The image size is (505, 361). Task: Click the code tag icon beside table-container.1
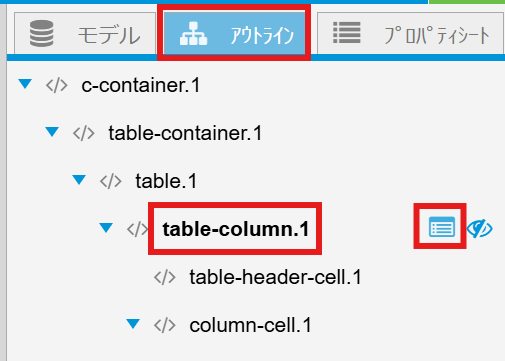click(84, 133)
